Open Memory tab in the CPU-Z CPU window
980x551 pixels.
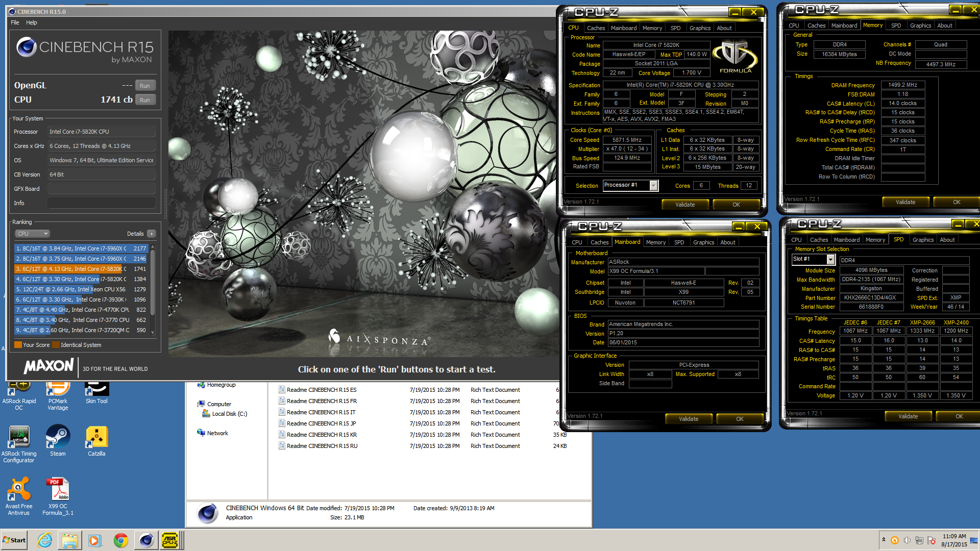pyautogui.click(x=652, y=28)
